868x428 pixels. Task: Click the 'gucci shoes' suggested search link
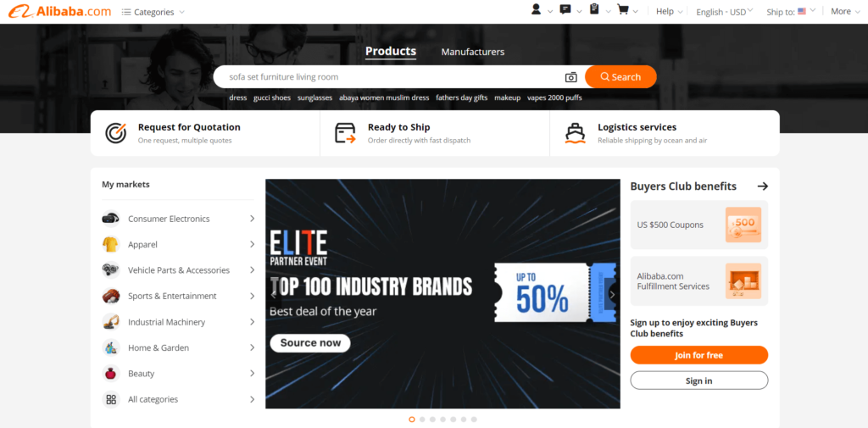tap(272, 97)
